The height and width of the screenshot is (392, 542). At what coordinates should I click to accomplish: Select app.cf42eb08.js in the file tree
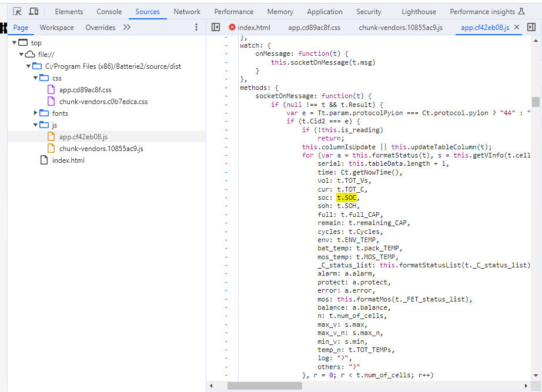pos(83,137)
